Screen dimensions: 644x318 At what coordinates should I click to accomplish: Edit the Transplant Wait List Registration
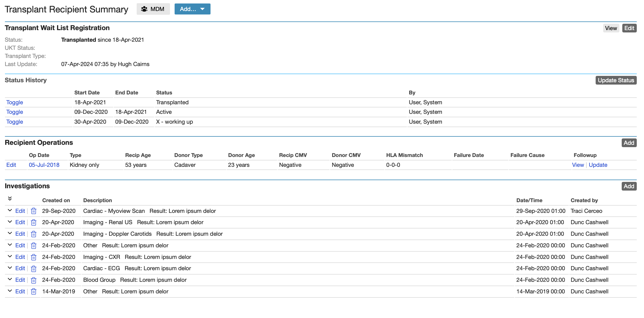[630, 28]
